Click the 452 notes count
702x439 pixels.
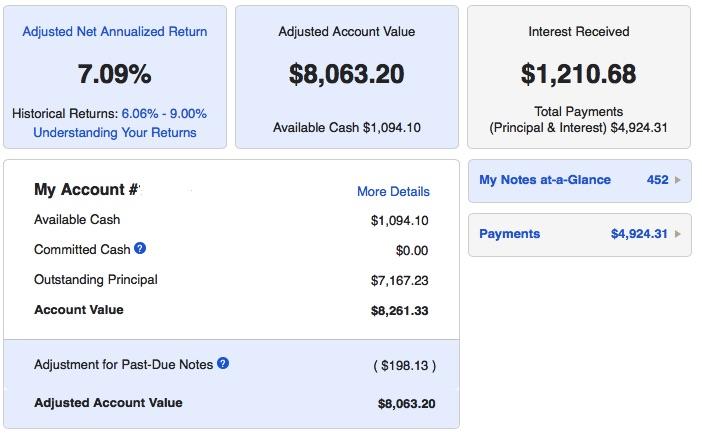[657, 180]
